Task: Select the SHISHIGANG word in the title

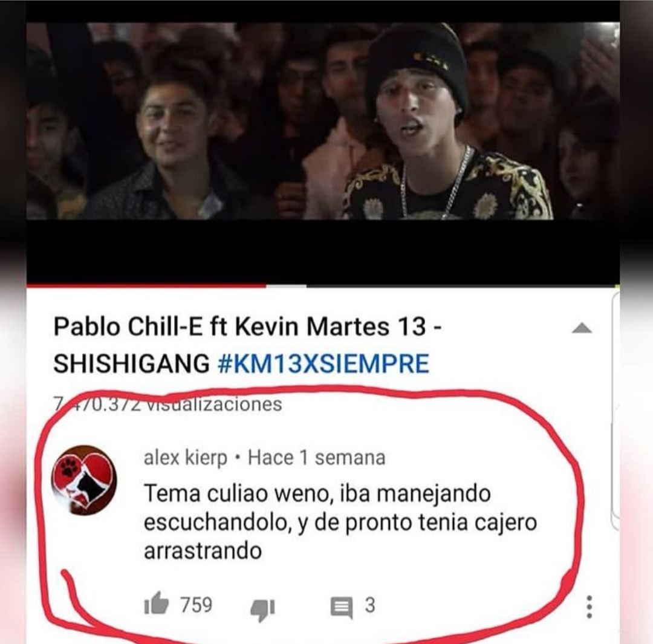Action: point(132,363)
